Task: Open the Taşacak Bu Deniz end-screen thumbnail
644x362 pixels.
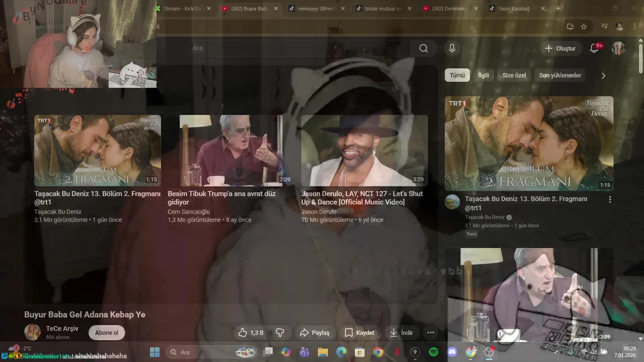Action: pyautogui.click(x=98, y=151)
